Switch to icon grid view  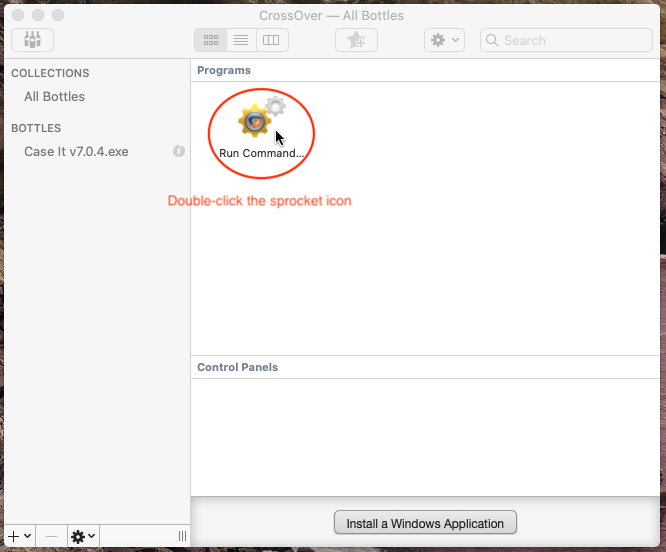click(211, 40)
